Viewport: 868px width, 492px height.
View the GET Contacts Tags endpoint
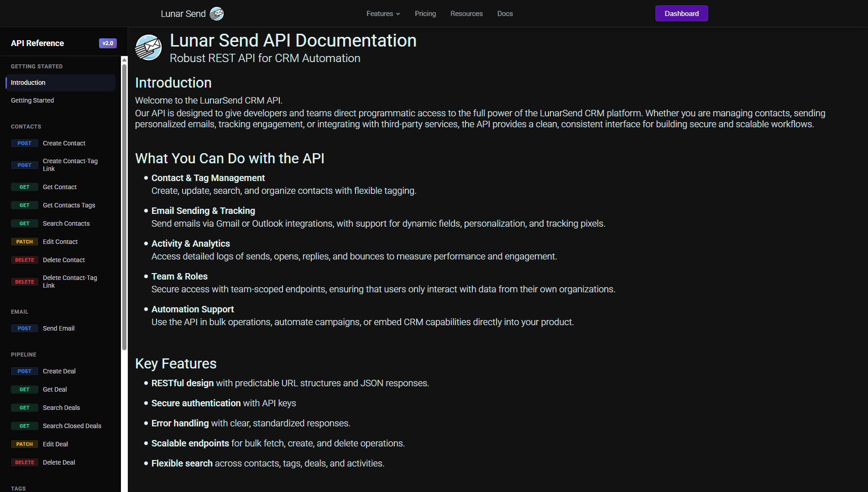(68, 205)
